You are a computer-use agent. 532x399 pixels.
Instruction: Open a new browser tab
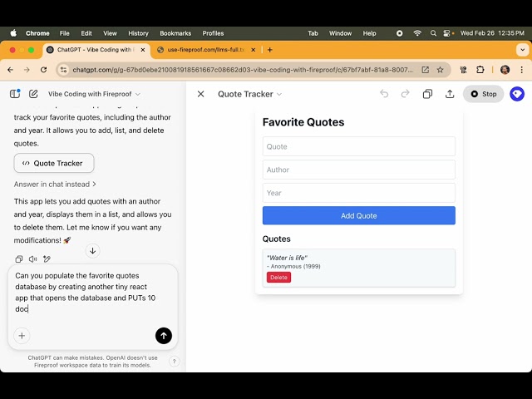[270, 50]
